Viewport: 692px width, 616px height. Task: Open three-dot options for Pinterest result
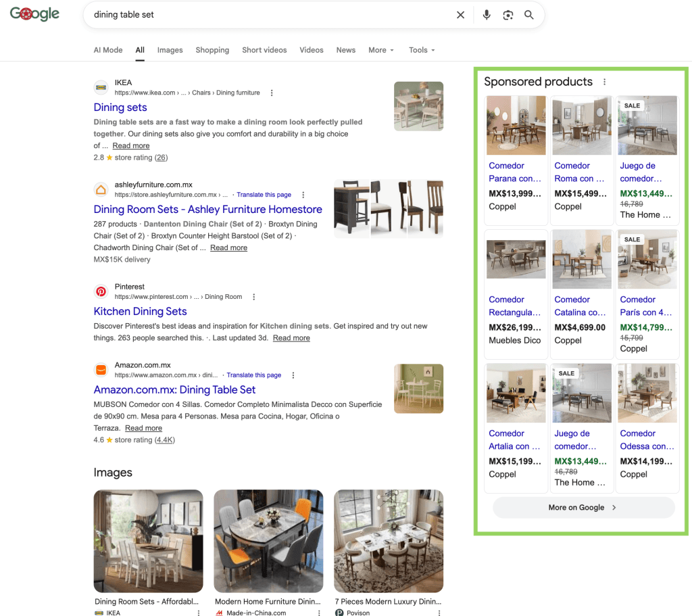(254, 297)
